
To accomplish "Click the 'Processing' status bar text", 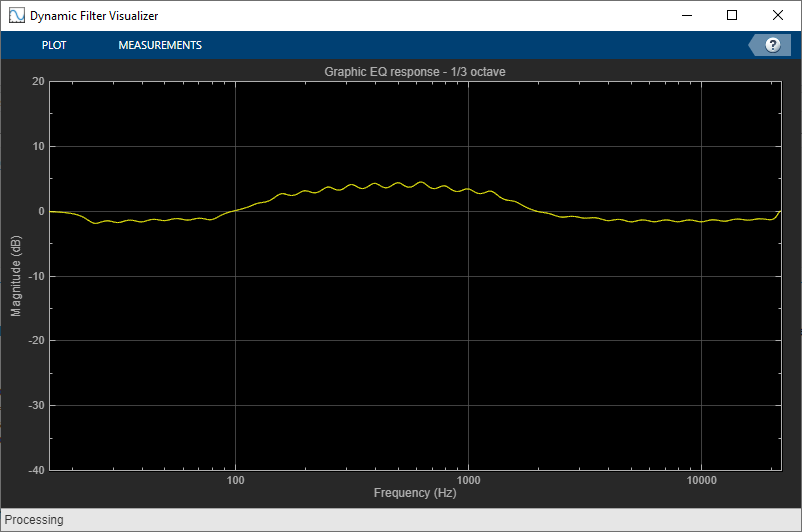I will click(34, 520).
